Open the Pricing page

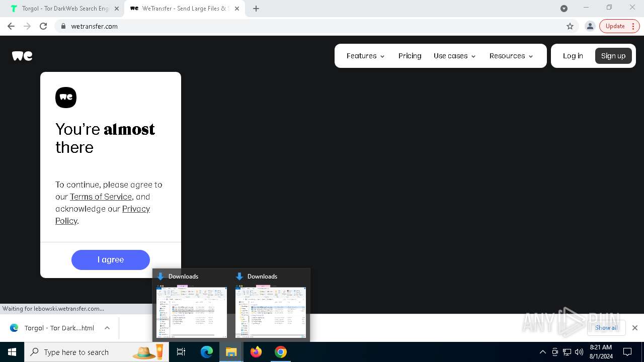click(x=410, y=56)
